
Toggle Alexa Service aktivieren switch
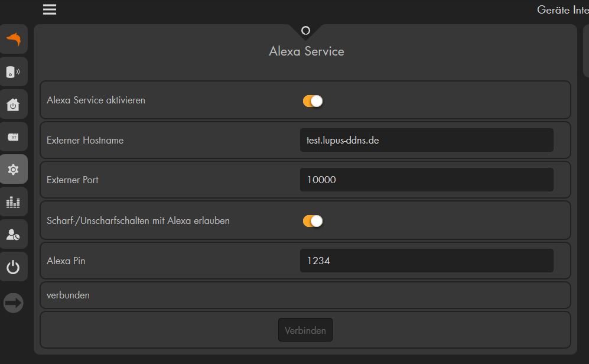tap(313, 101)
